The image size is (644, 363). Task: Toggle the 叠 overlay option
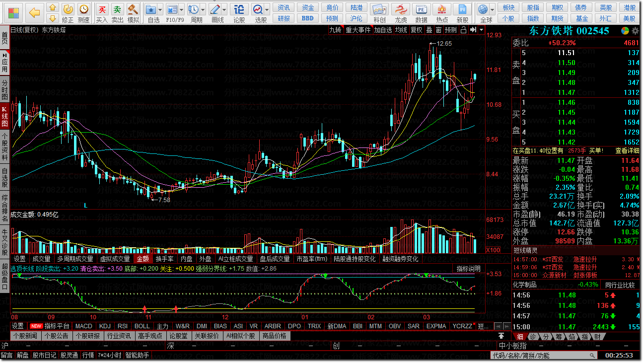point(429,30)
